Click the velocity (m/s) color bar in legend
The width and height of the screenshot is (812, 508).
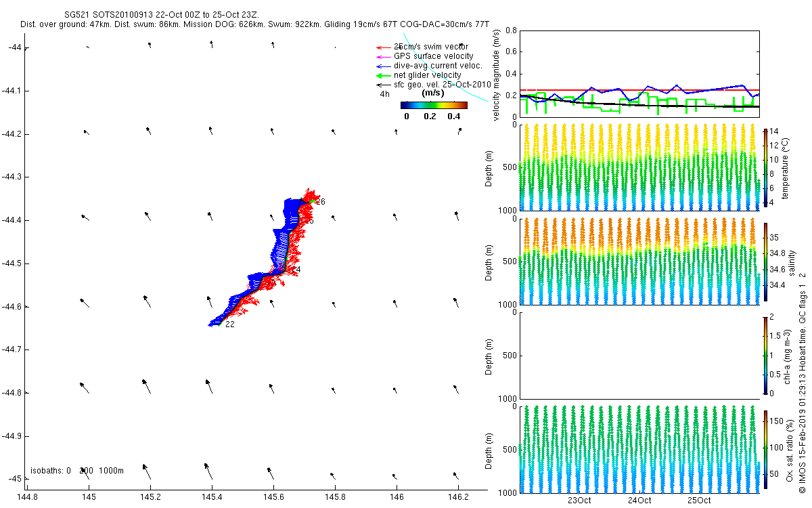pyautogui.click(x=434, y=105)
